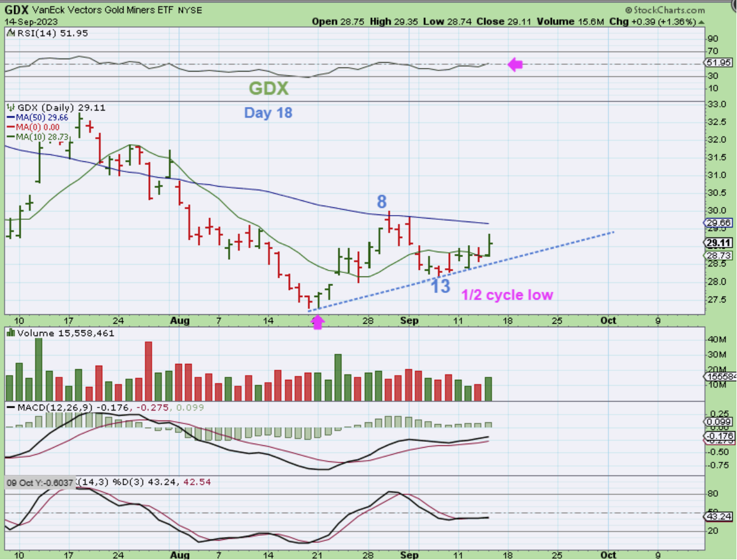Click the green MA(10) legend line marker
Viewport: 737px width, 560px height.
pyautogui.click(x=11, y=136)
